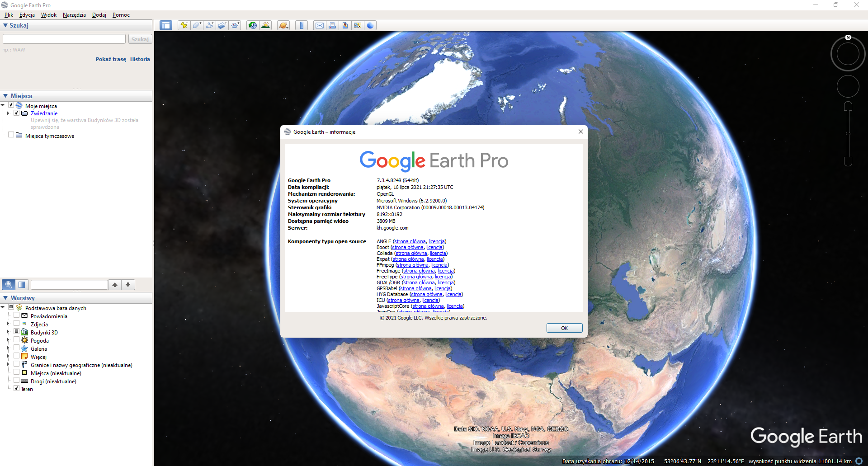
Task: Click the Pokaż trasę link
Action: (x=111, y=59)
